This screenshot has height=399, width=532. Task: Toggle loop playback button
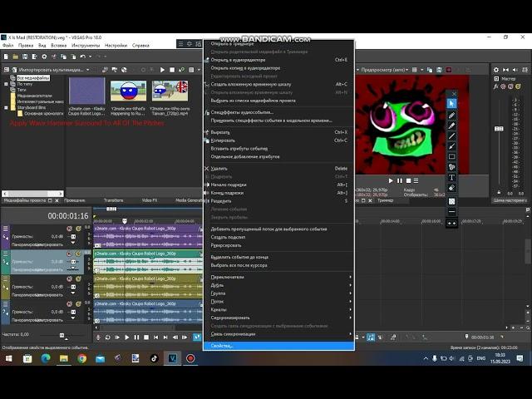pos(107,337)
